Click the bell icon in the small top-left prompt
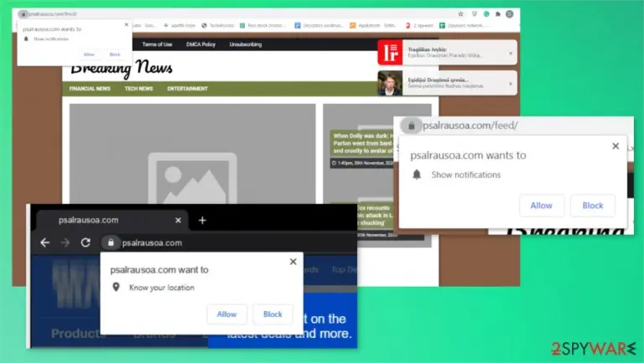This screenshot has width=644, height=363. coord(26,39)
